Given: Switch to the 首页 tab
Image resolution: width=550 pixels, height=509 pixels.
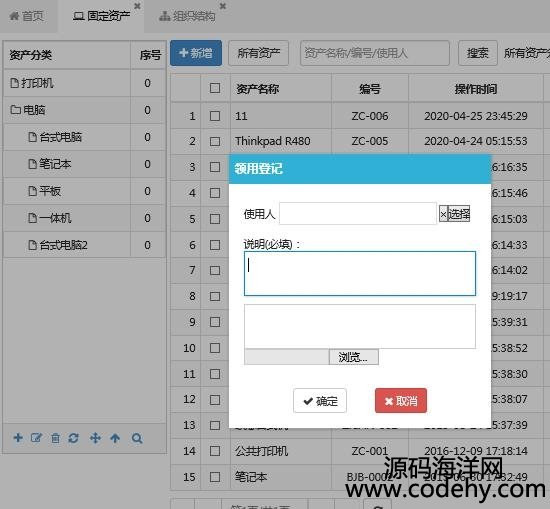Looking at the screenshot, I should pyautogui.click(x=27, y=16).
